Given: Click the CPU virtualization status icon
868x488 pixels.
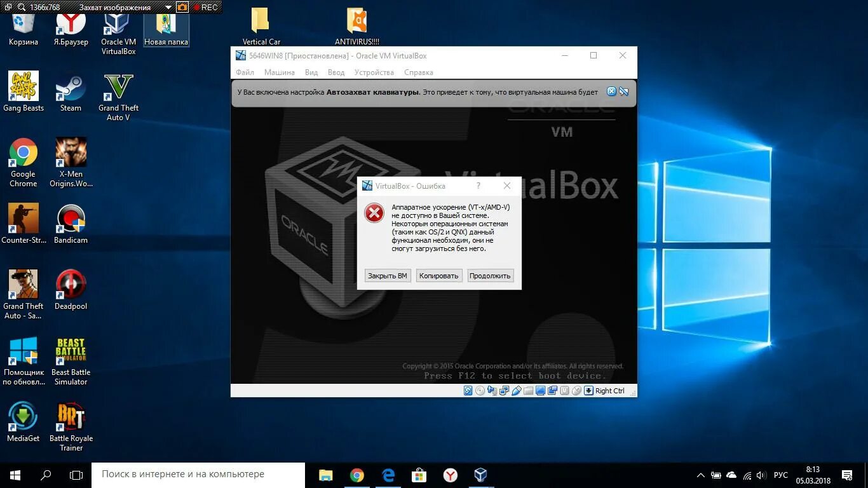Looking at the screenshot, I should 565,391.
